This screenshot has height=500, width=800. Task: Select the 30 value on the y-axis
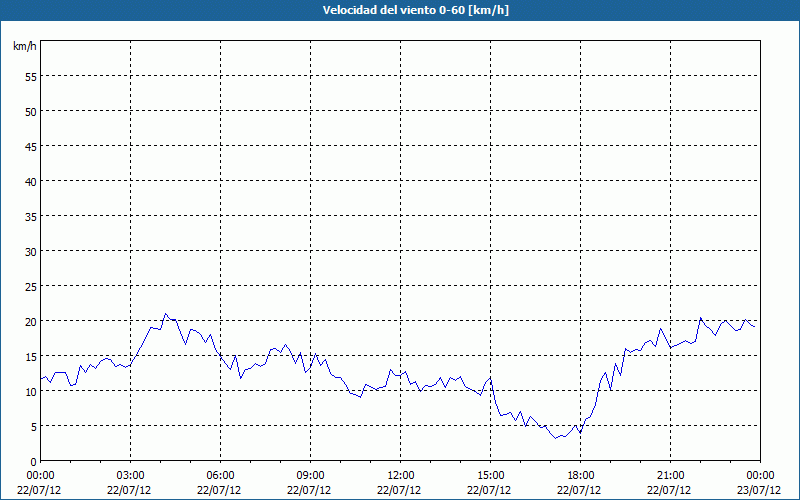(x=31, y=252)
